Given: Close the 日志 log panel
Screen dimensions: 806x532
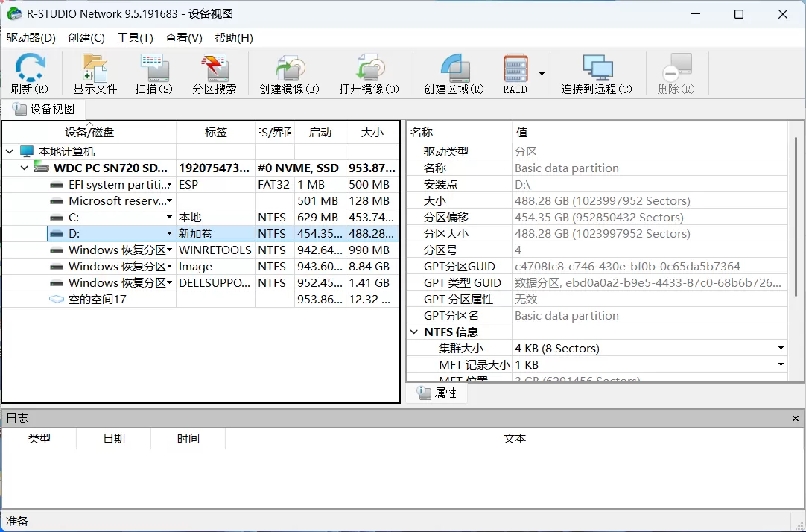Looking at the screenshot, I should tap(796, 417).
